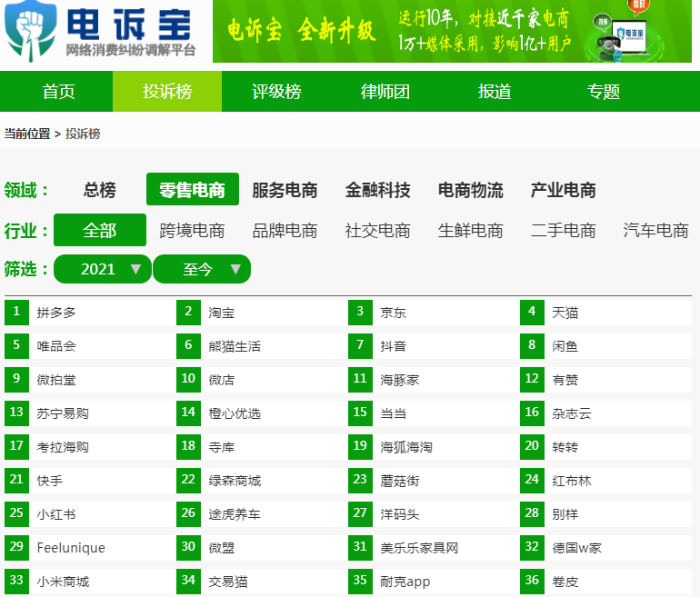
Task: Filter by 生鲜电商 industry
Action: pos(471,231)
